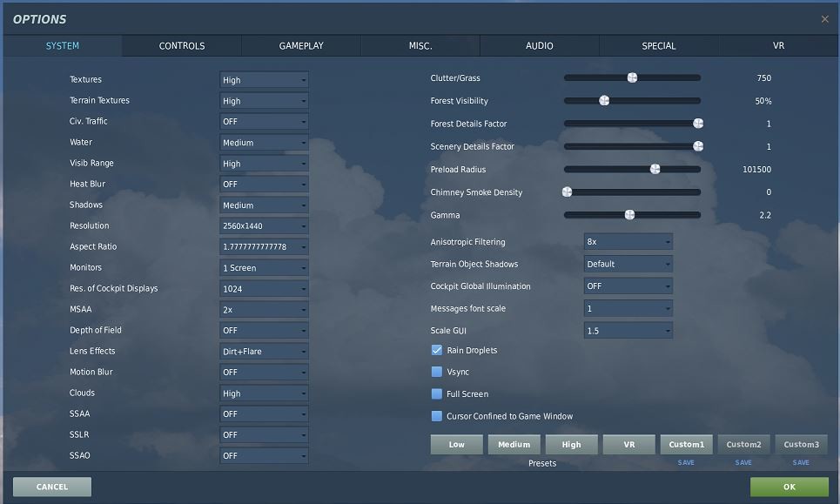
Task: Open the Motion Blur dropdown
Action: (x=264, y=373)
